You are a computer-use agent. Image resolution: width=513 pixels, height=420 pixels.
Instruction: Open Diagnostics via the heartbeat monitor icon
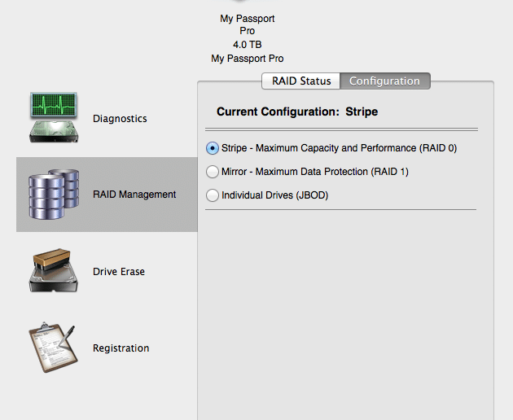click(54, 117)
